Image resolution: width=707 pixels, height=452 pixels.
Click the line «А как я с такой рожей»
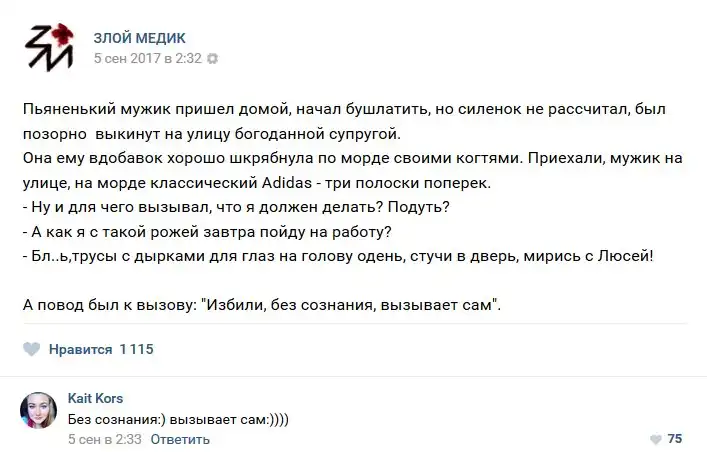[x=205, y=232]
